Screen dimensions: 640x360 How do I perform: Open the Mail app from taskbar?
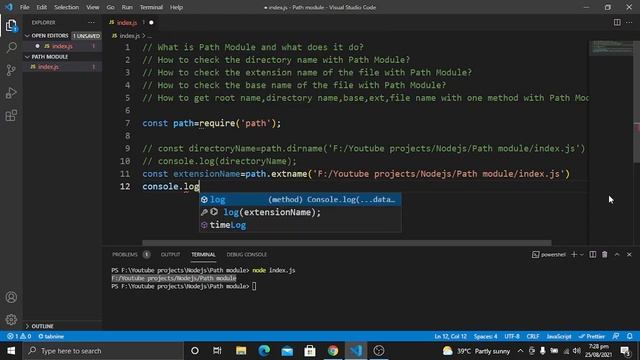point(287,351)
